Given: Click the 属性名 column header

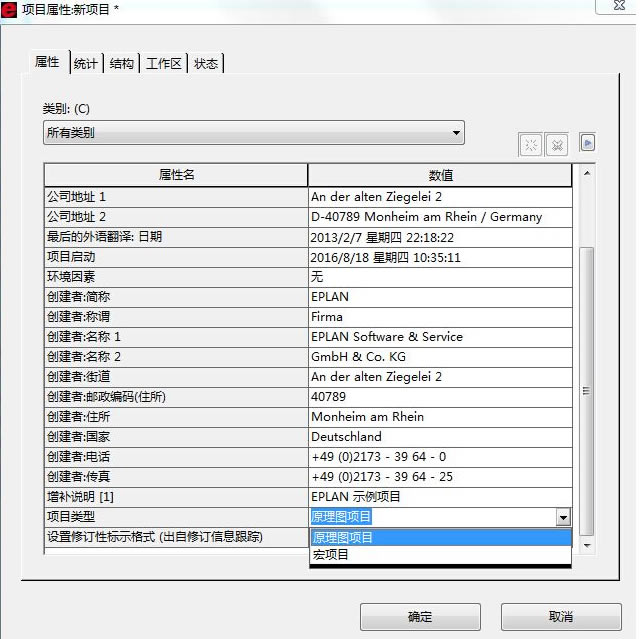Looking at the screenshot, I should click(x=176, y=175).
